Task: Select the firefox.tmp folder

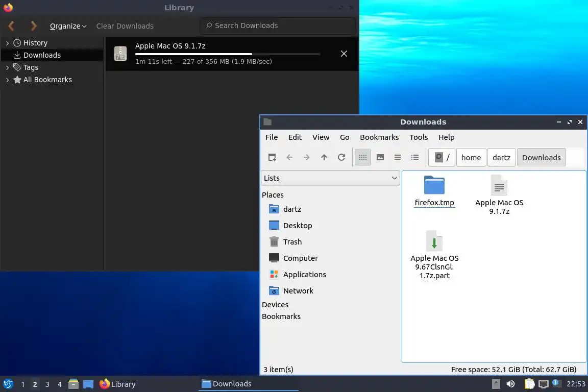Action: [434, 191]
